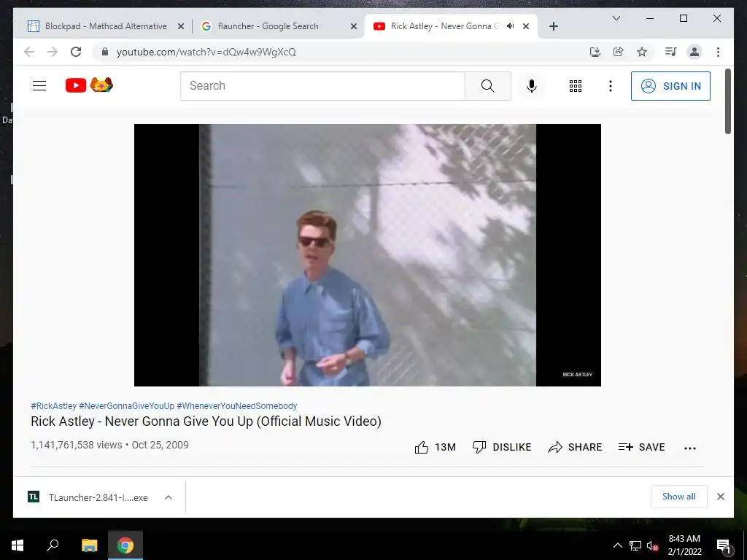Click the magnifier search button on YouTube

pyautogui.click(x=488, y=86)
